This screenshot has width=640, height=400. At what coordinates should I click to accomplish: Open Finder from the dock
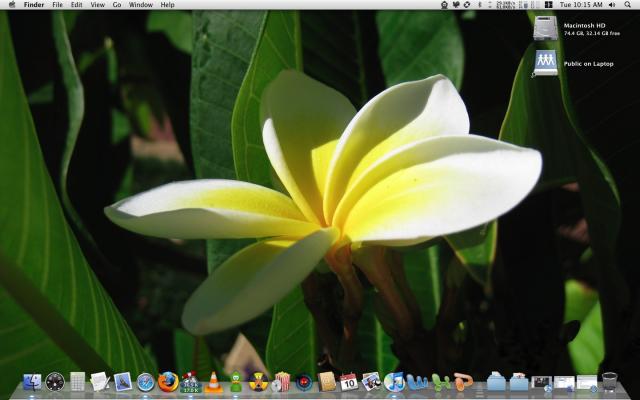[x=32, y=382]
